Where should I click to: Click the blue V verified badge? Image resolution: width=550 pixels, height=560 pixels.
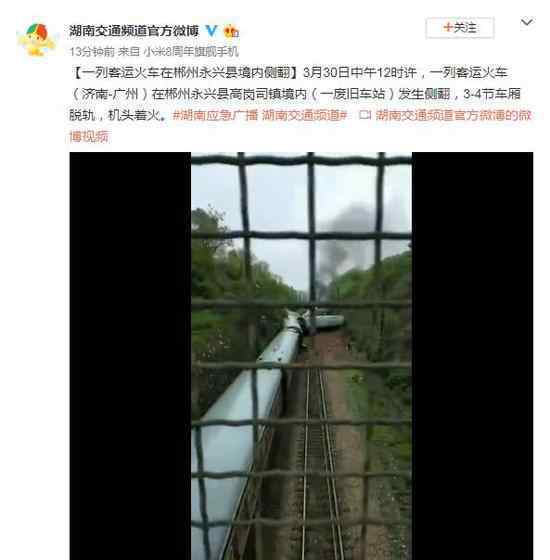(x=211, y=31)
